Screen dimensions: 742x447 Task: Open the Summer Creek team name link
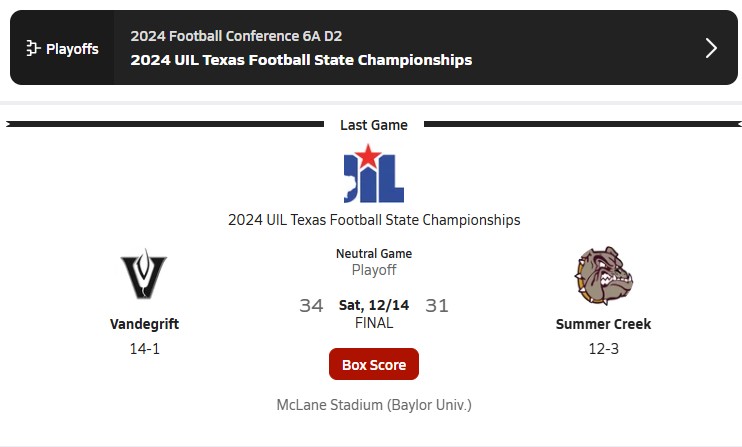(x=603, y=324)
